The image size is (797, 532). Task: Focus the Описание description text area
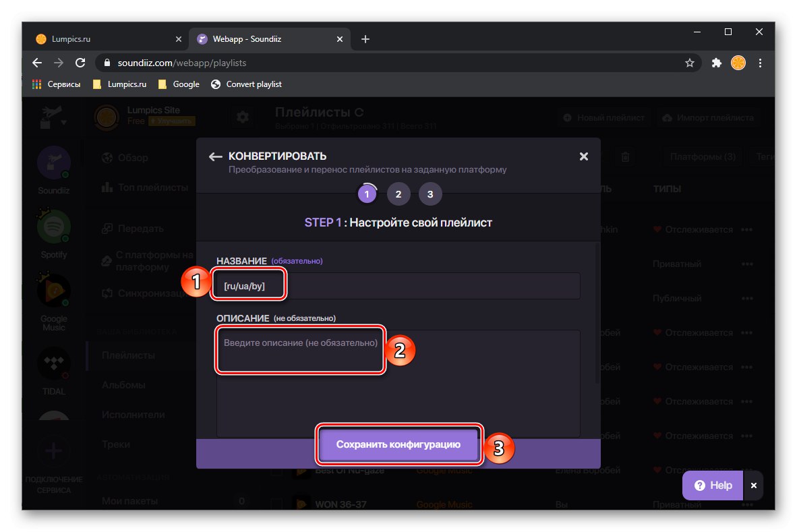click(x=398, y=383)
